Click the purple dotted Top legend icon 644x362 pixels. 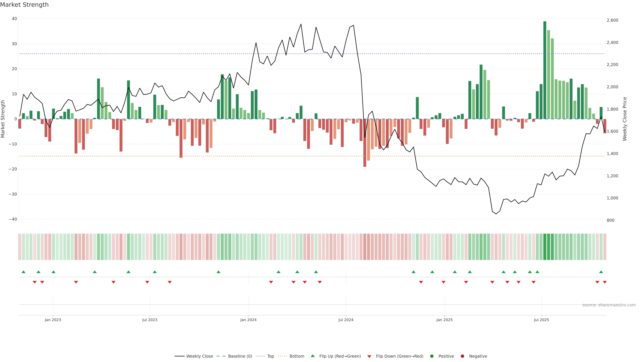(260, 356)
